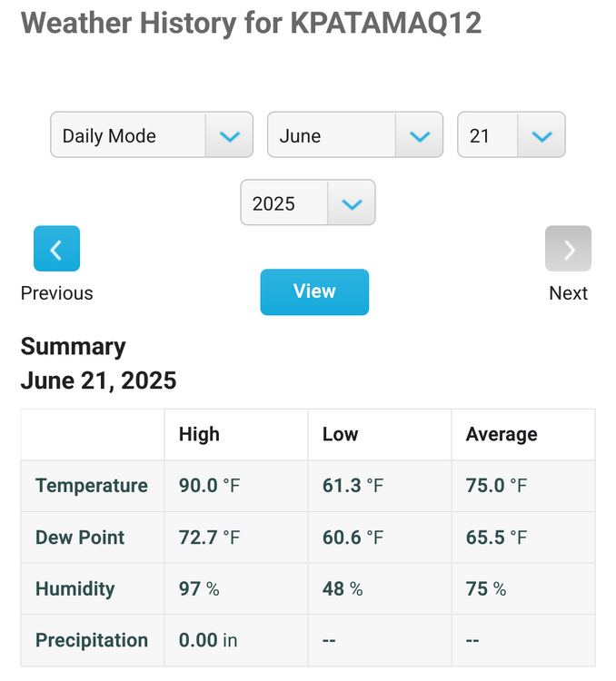Select the Dew Point row label
Image resolution: width=616 pixels, height=681 pixels.
(x=80, y=538)
